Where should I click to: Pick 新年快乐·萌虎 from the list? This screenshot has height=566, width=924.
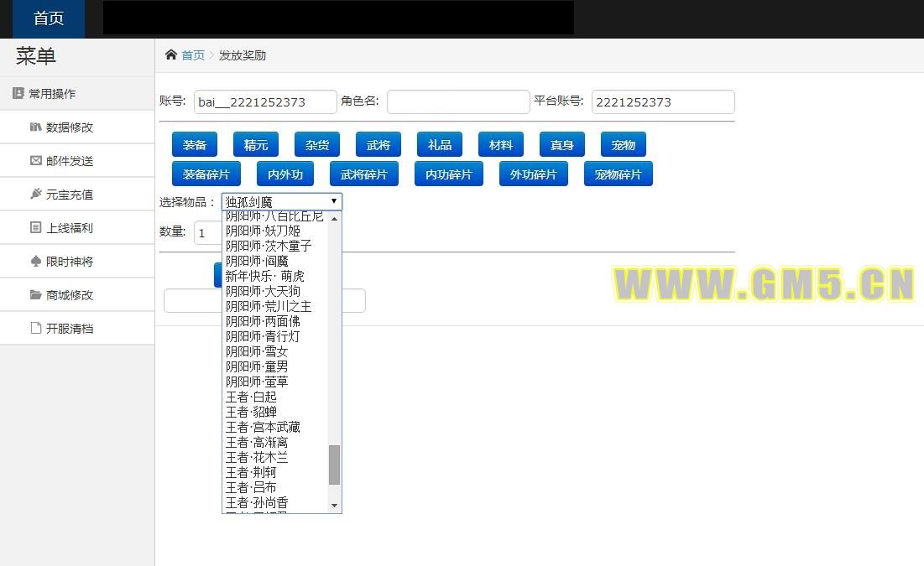(264, 276)
